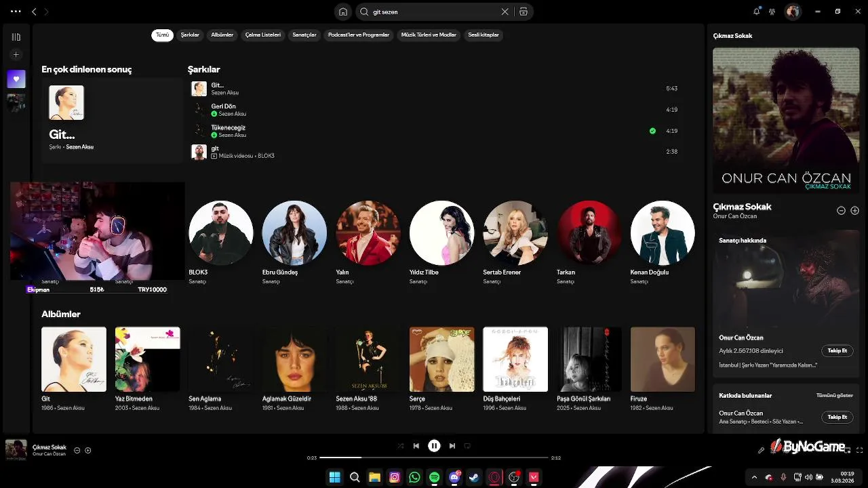The image size is (868, 488).
Task: Click Tümünü göster in credits section
Action: (x=835, y=395)
